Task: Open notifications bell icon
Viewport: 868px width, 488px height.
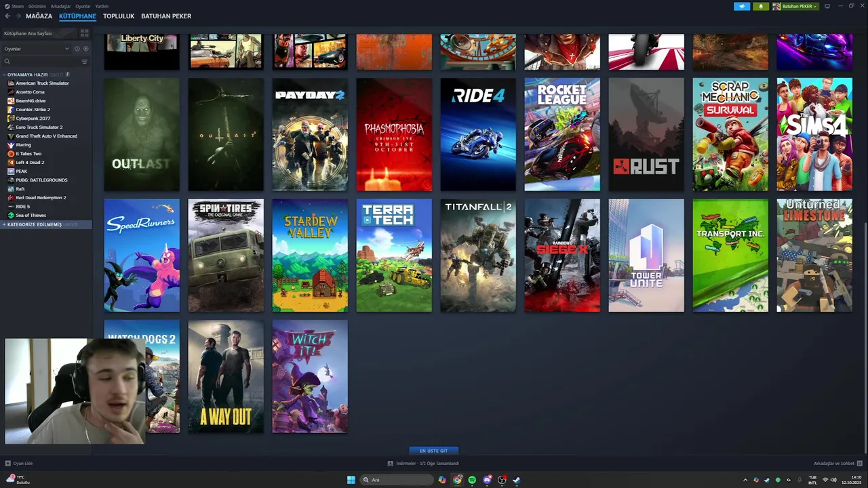Action: 760,6
